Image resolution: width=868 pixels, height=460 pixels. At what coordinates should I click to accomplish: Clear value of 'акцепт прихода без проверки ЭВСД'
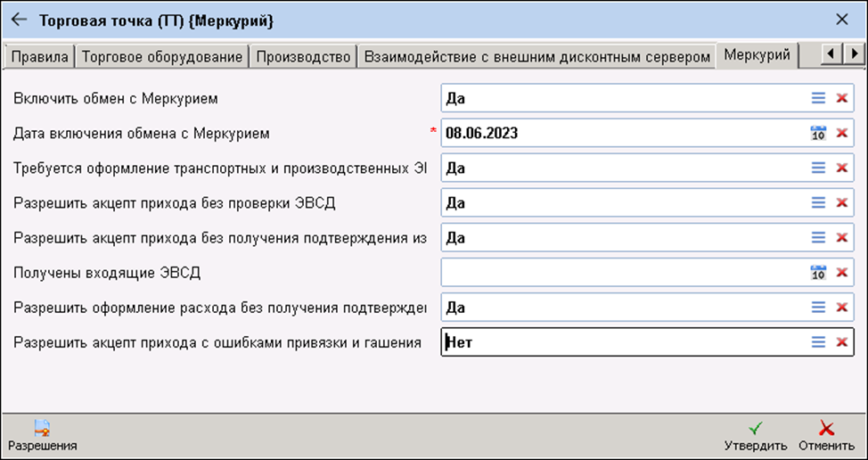(840, 202)
